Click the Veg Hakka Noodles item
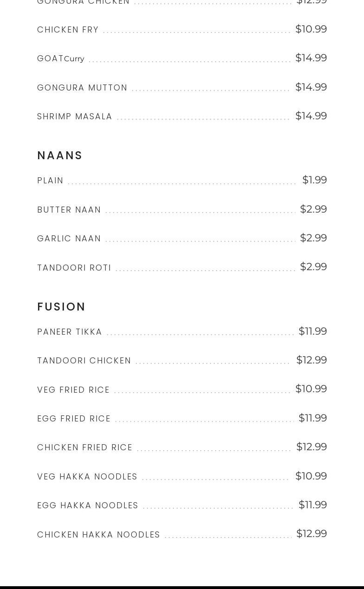This screenshot has height=589, width=364. click(87, 477)
